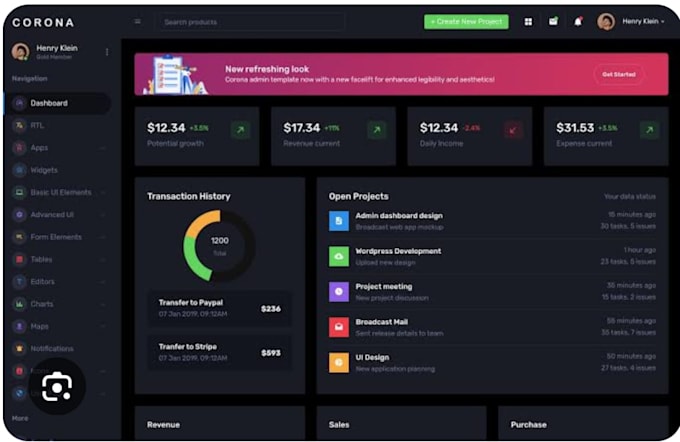Expand the Form Elements menu arrow
The width and height of the screenshot is (680, 442).
(103, 237)
